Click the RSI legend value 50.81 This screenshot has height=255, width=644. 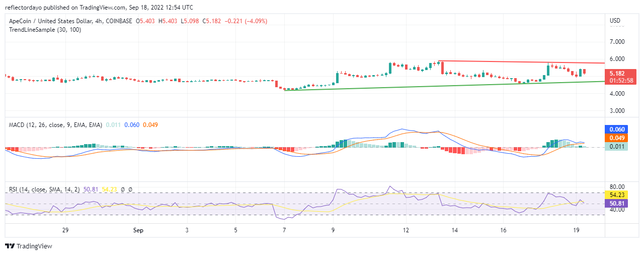91,189
